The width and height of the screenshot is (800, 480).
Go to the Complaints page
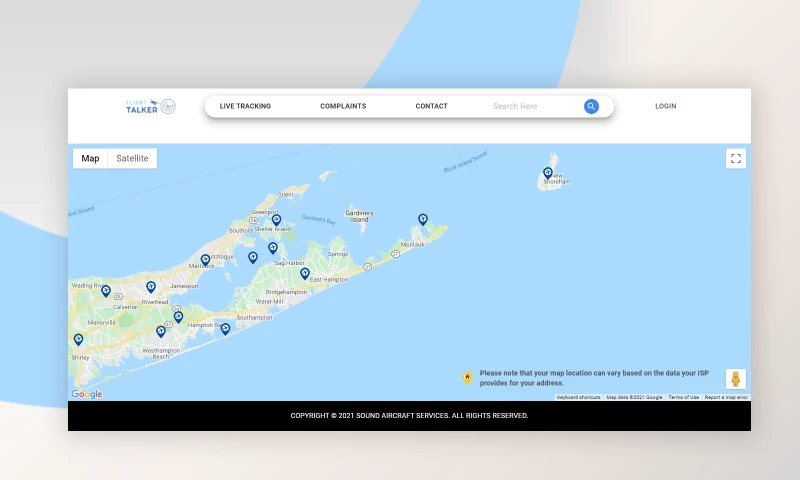[x=343, y=106]
